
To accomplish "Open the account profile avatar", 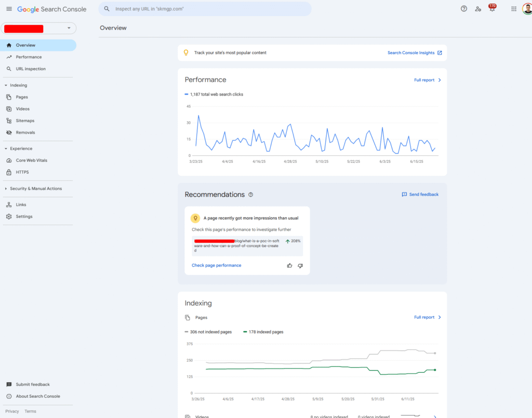I will pyautogui.click(x=527, y=9).
